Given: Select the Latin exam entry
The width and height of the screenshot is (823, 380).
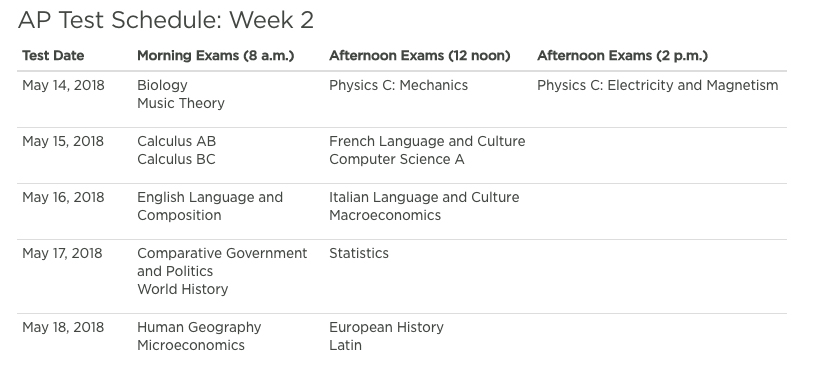Looking at the screenshot, I should [345, 345].
